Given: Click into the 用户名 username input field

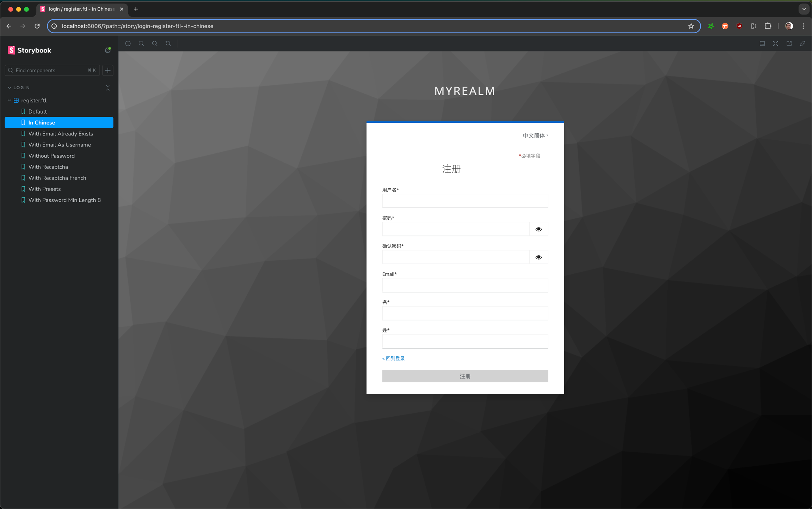Looking at the screenshot, I should click(465, 201).
